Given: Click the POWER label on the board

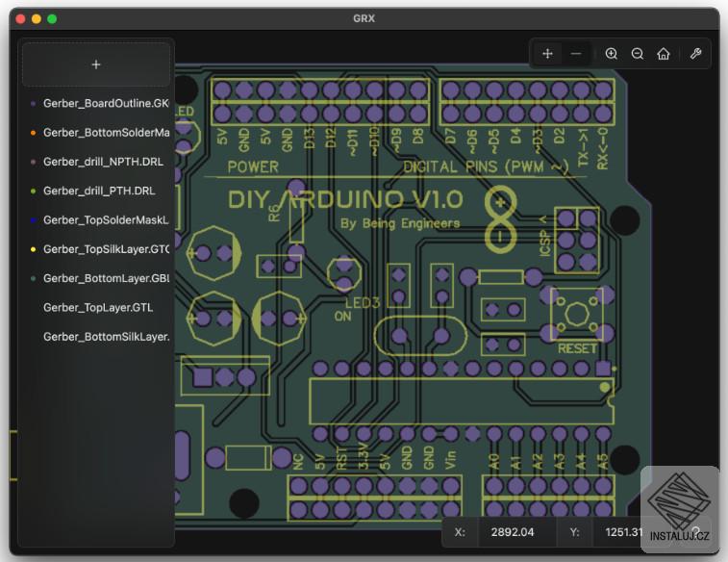Looking at the screenshot, I should point(253,167).
